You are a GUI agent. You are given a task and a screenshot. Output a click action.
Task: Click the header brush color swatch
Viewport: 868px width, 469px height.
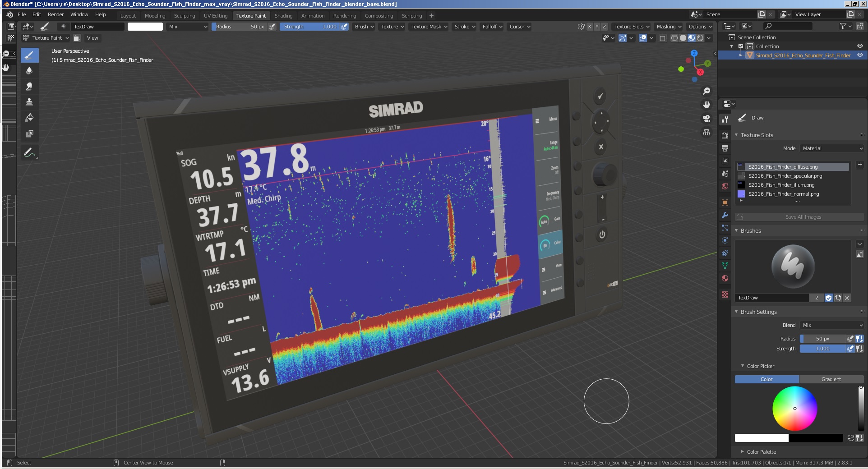pos(145,27)
